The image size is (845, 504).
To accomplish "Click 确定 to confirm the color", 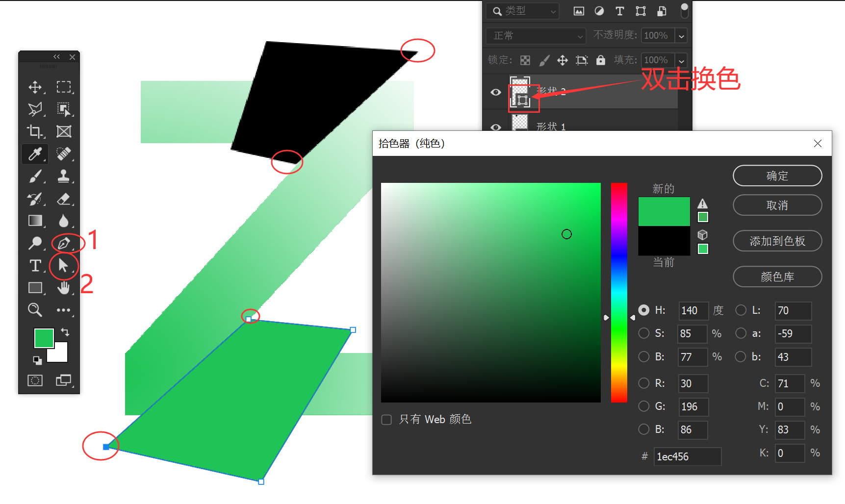I will click(777, 176).
